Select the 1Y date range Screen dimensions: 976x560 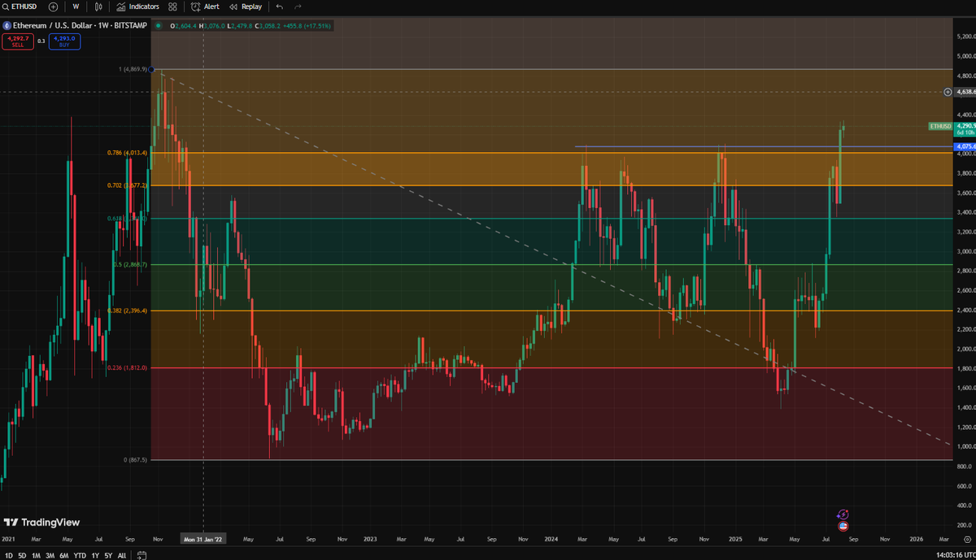coord(95,556)
